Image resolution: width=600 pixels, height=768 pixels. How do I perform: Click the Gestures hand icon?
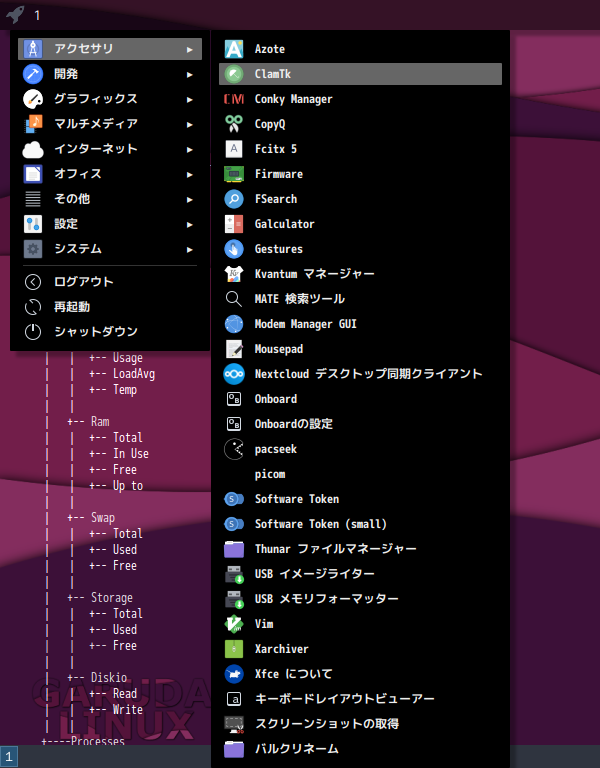[234, 249]
